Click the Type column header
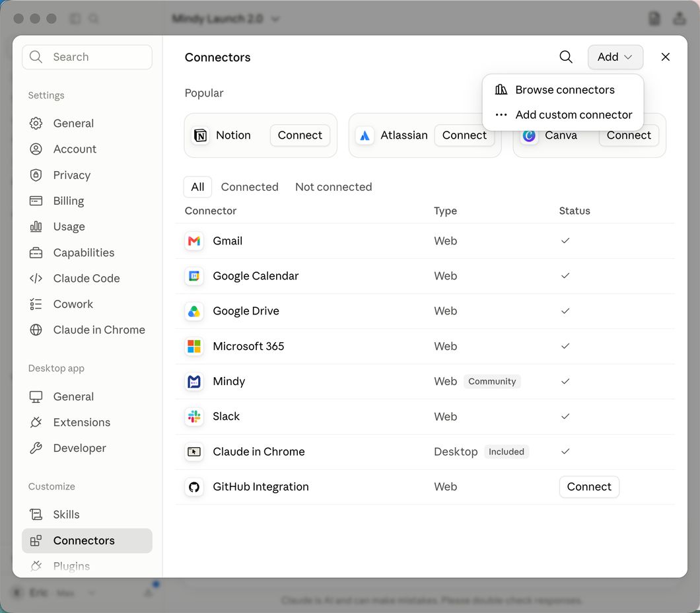 pos(445,211)
